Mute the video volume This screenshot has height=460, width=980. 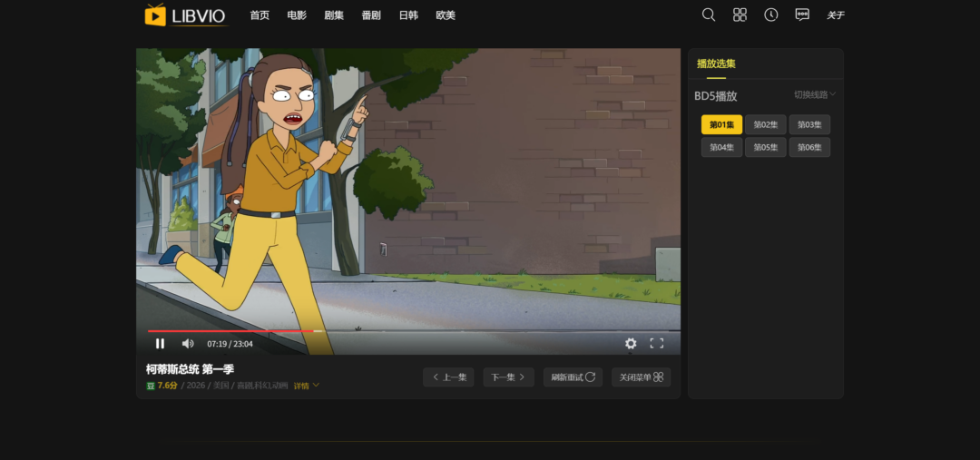188,343
